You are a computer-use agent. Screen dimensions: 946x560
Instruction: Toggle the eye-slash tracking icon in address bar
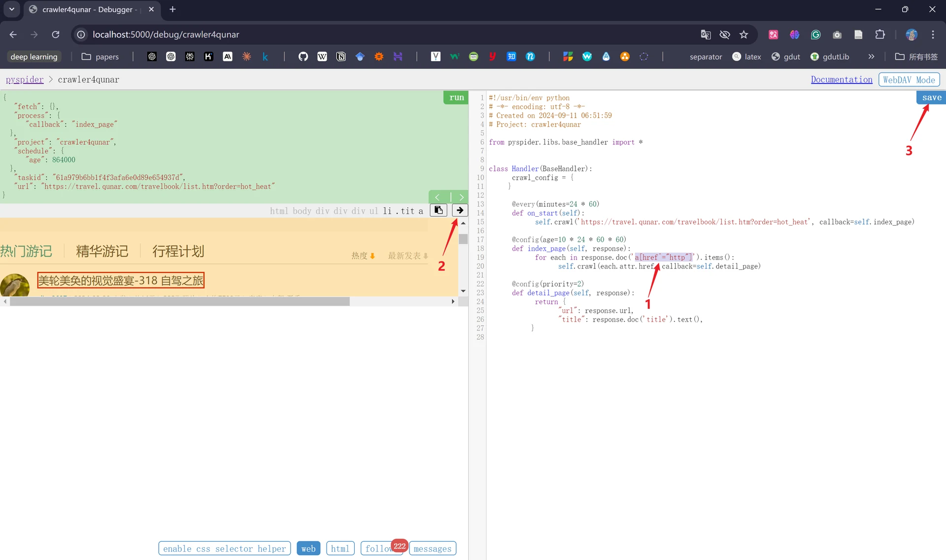coord(724,34)
